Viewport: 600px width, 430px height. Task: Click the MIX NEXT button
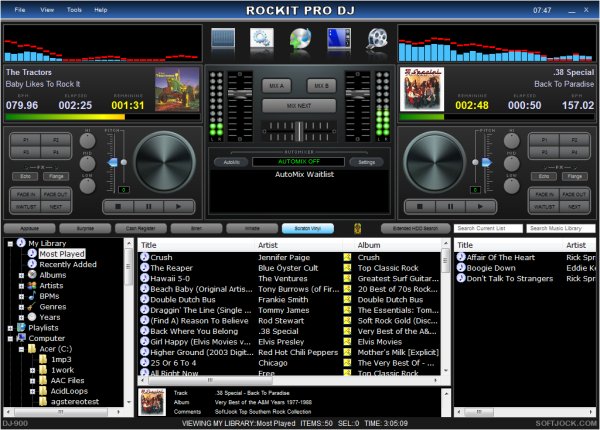299,106
